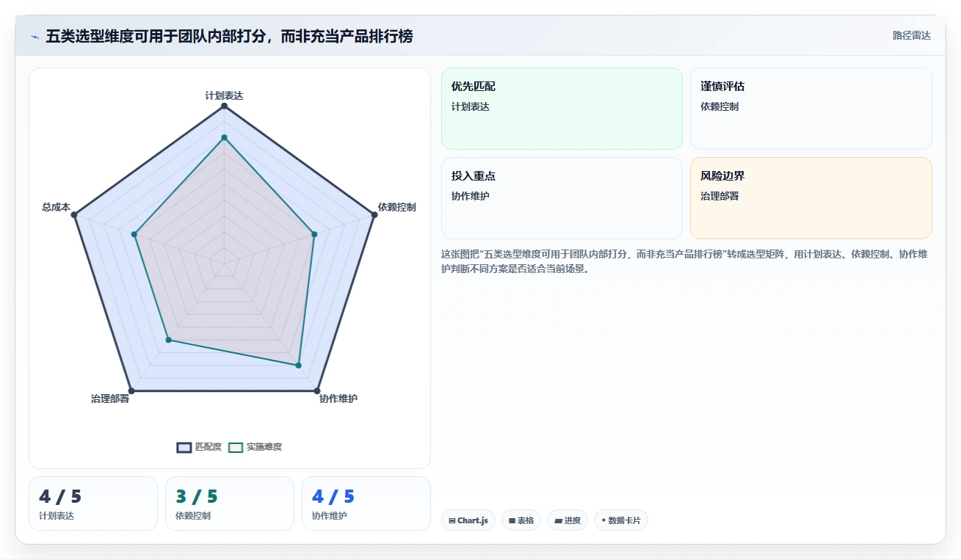961x560 pixels.
Task: Click the outer data point at 依赖控制
Action: click(374, 214)
